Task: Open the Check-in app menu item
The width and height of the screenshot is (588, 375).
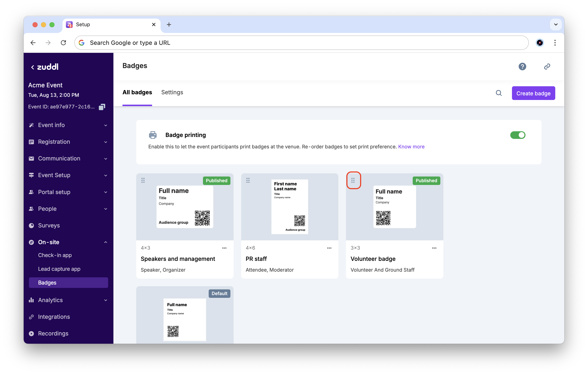Action: 55,255
